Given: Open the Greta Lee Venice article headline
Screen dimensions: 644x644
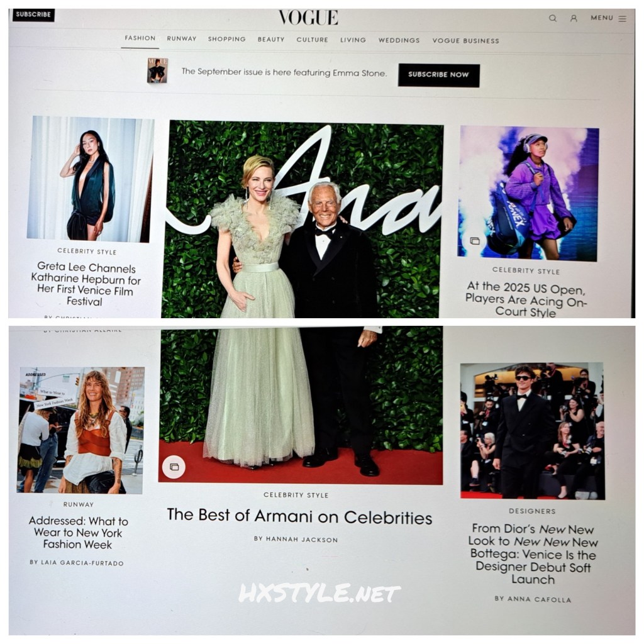Looking at the screenshot, I should 86,284.
